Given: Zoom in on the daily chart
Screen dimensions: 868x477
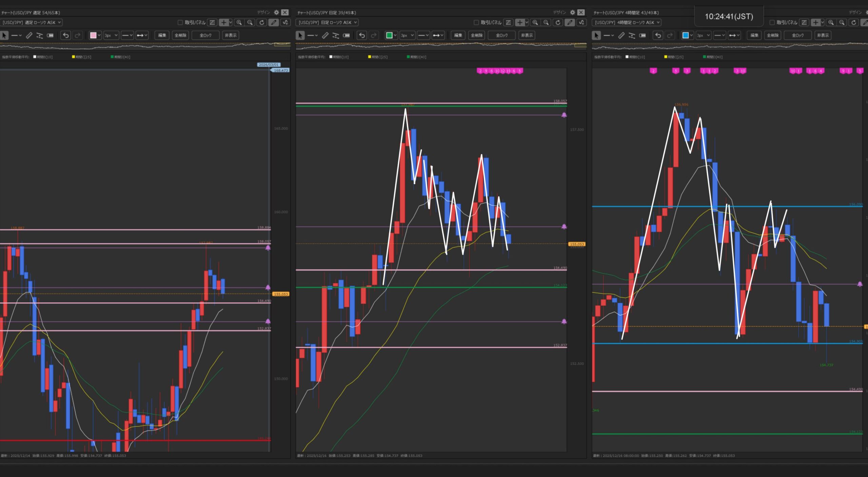Looking at the screenshot, I should 535,22.
